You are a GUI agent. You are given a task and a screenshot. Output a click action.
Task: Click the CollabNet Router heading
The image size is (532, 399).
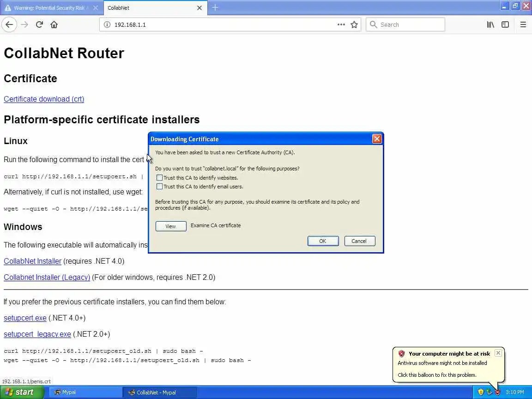(x=64, y=53)
